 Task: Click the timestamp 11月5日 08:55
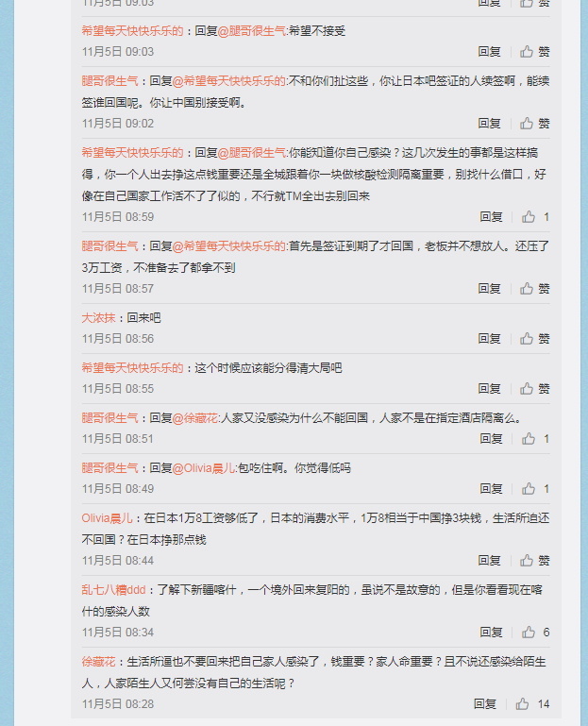point(118,388)
